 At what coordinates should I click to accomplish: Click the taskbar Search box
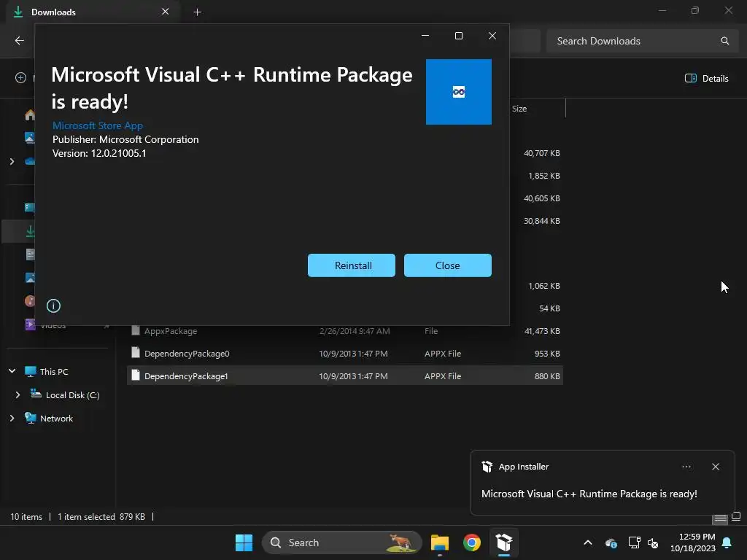[341, 542]
